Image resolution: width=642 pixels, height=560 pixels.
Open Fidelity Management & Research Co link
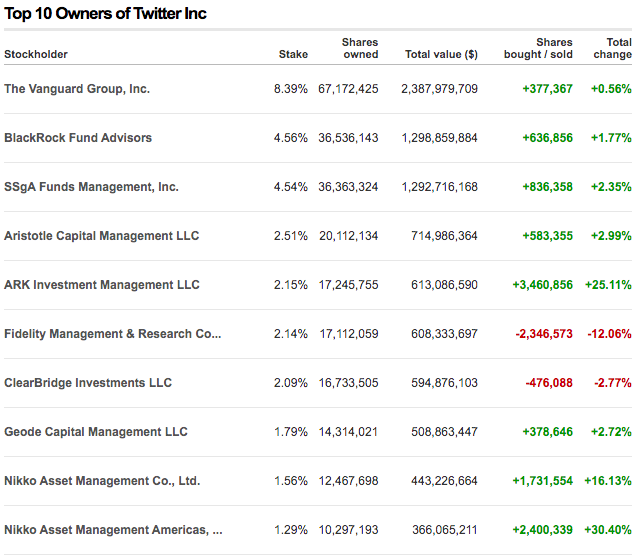click(x=112, y=334)
